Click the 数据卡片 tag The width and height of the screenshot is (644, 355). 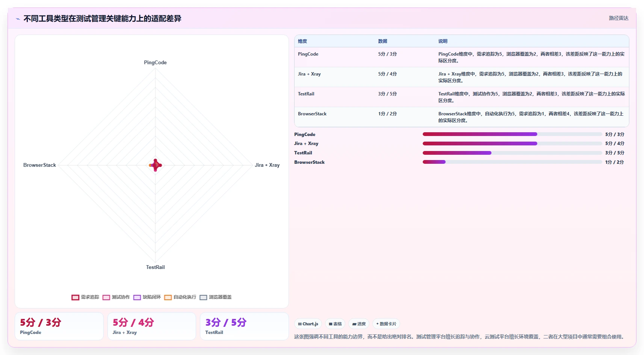[x=386, y=324]
